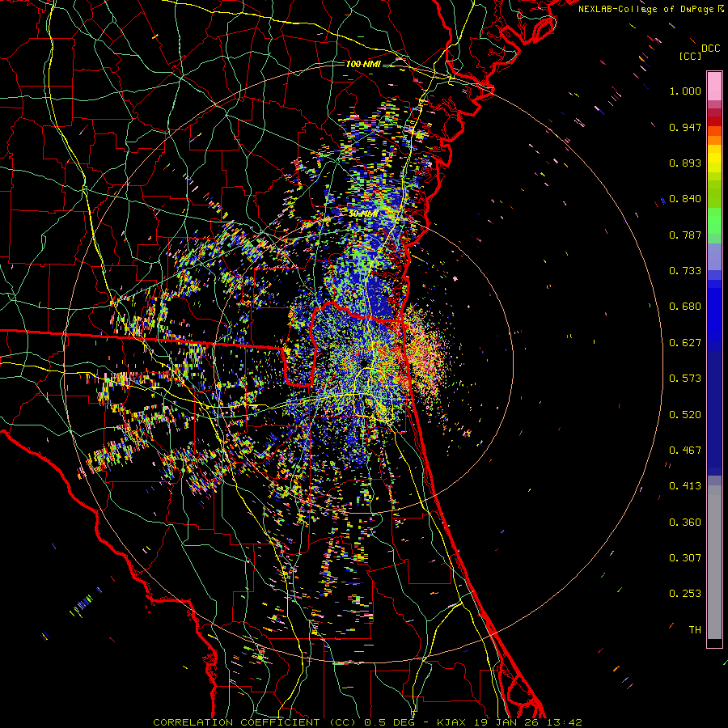Click the 0.840 scale value
The height and width of the screenshot is (728, 728).
pyautogui.click(x=685, y=199)
